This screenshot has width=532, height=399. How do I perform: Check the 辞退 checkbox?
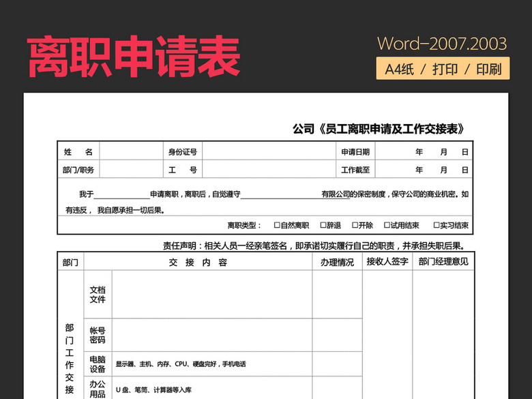tap(323, 225)
